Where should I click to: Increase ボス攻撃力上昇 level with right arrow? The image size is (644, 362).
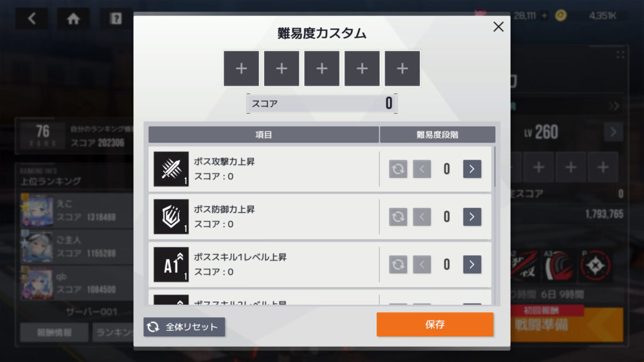click(x=472, y=169)
